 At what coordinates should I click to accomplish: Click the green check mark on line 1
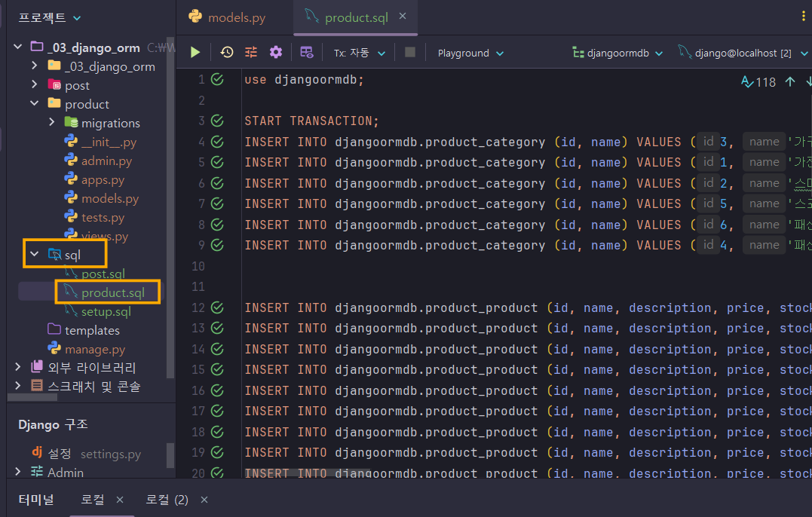[x=218, y=79]
